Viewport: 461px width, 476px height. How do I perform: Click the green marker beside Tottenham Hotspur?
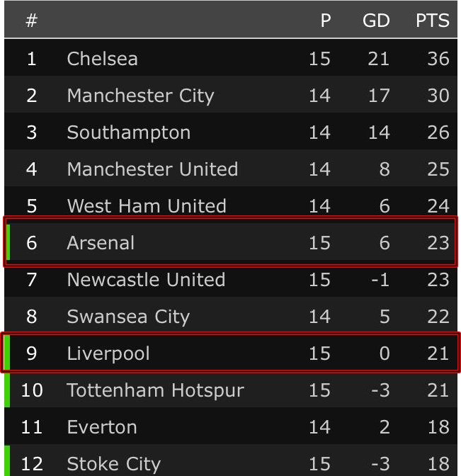(x=7, y=390)
